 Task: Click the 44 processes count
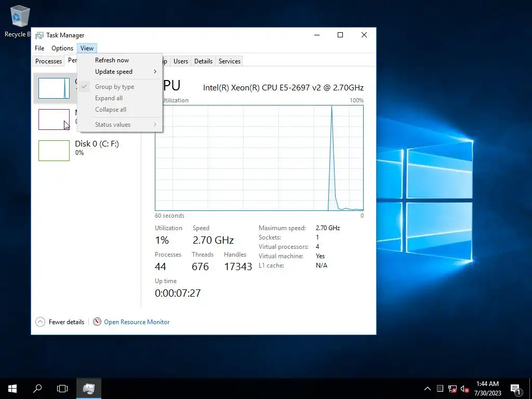[x=161, y=267]
